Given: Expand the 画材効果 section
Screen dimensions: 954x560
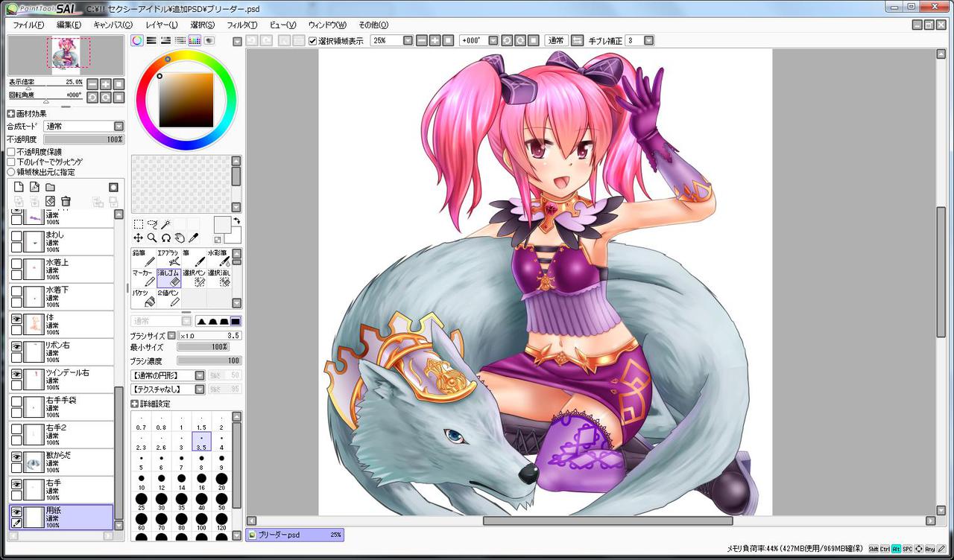Looking at the screenshot, I should coord(11,114).
